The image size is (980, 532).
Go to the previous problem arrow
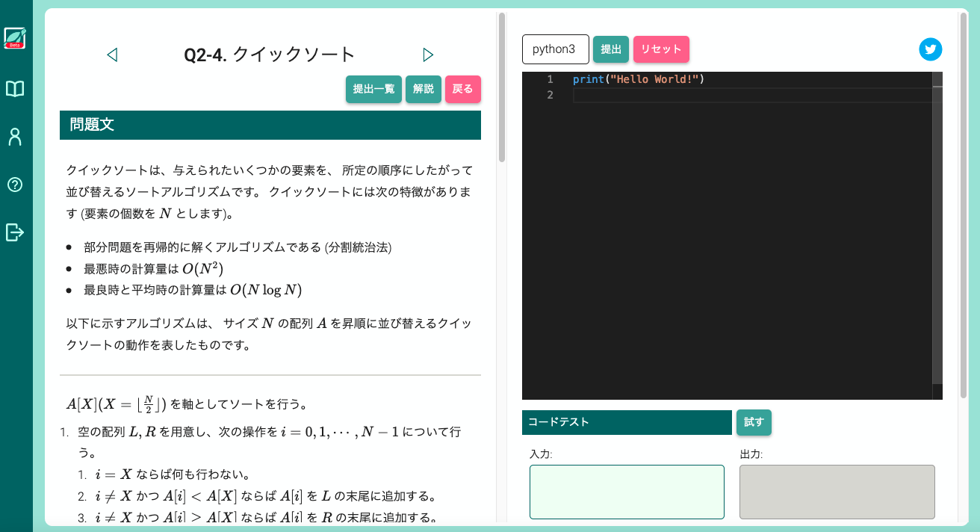coord(113,54)
